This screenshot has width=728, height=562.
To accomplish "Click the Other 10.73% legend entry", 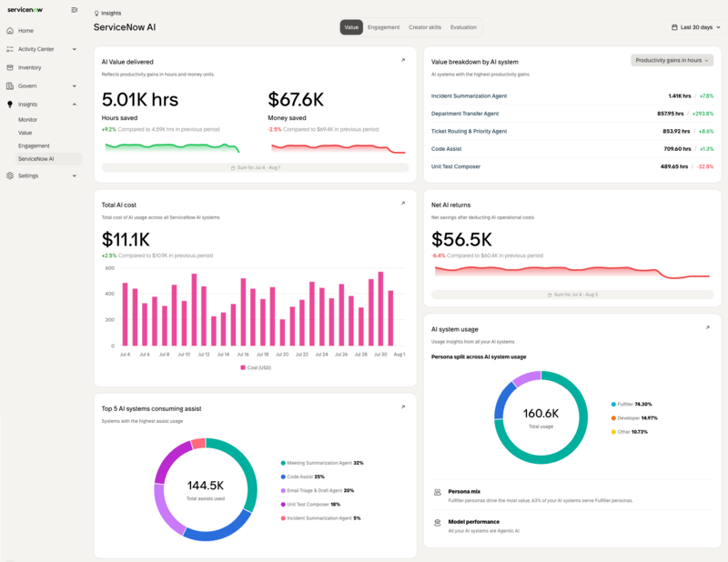I will coord(629,432).
